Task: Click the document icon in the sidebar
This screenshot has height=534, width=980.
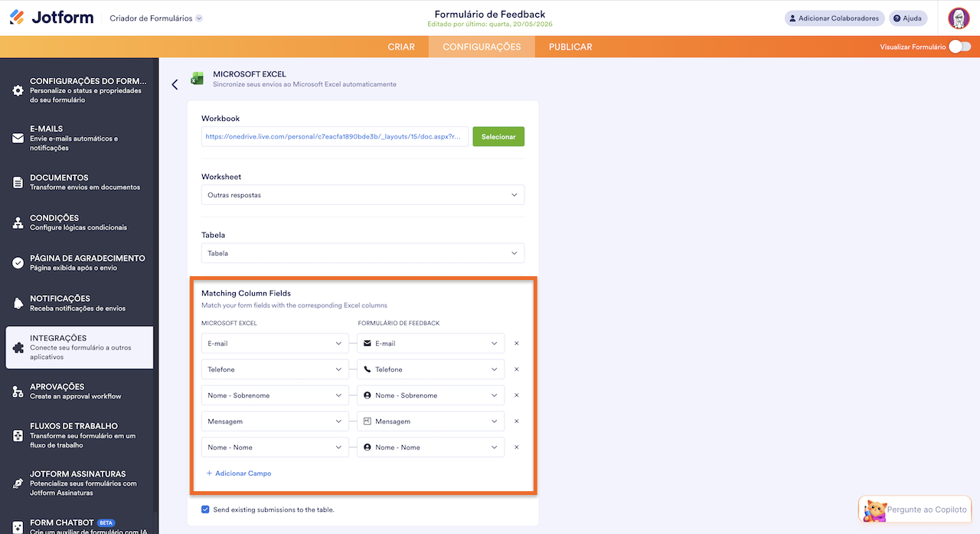Action: point(18,182)
